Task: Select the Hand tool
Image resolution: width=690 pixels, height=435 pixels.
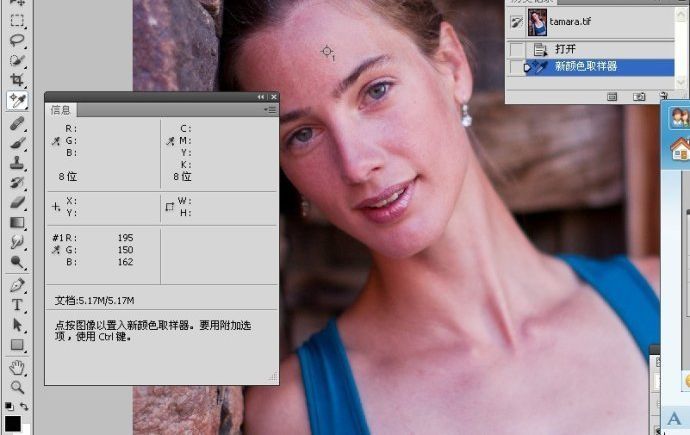Action: (17, 367)
